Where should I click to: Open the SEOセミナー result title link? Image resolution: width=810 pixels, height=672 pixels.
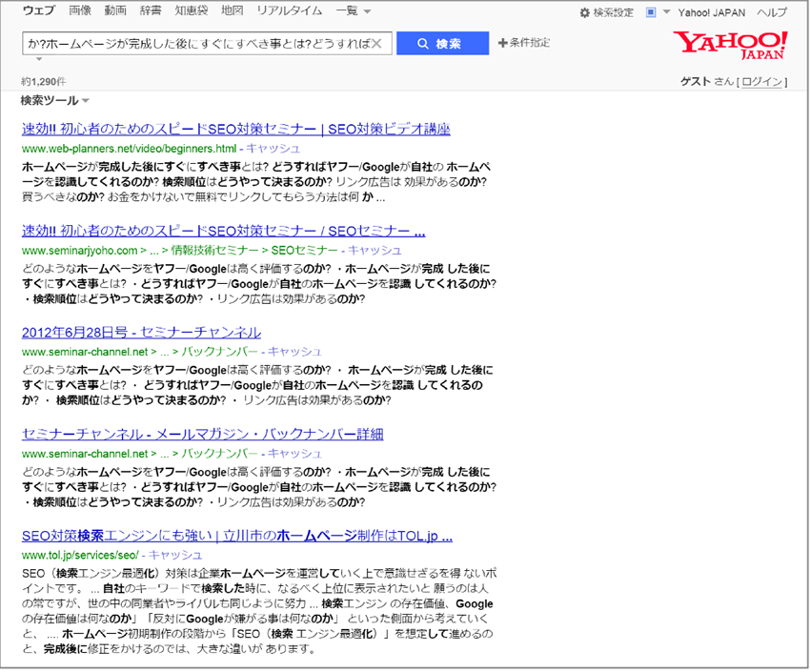click(223, 231)
